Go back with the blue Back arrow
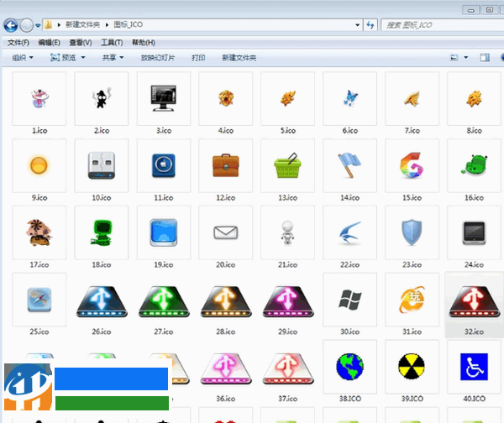504x423 pixels. tap(11, 25)
